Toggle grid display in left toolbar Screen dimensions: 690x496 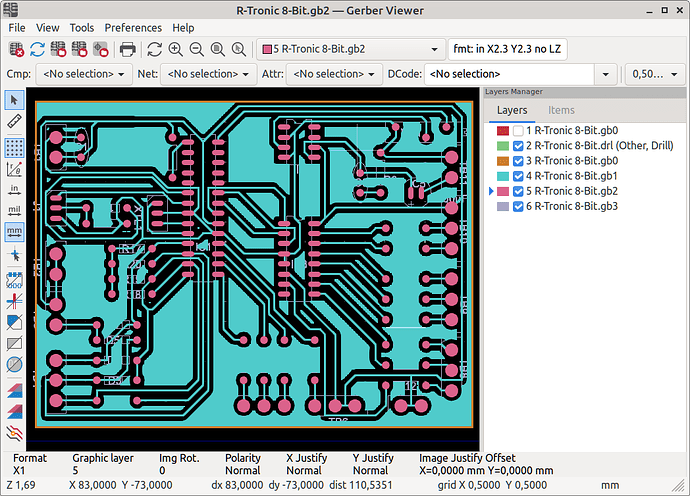15,146
